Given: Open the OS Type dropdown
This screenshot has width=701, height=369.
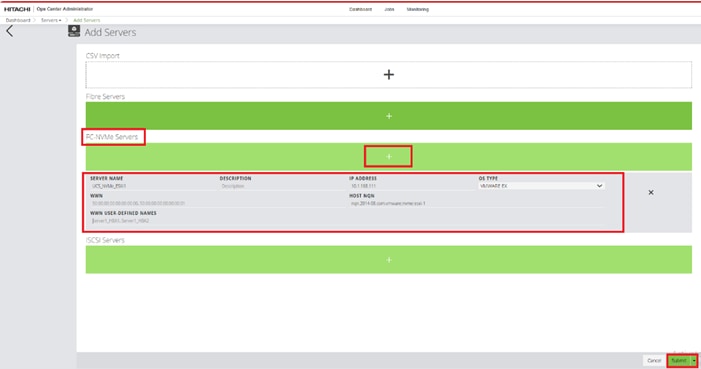Looking at the screenshot, I should coord(541,186).
